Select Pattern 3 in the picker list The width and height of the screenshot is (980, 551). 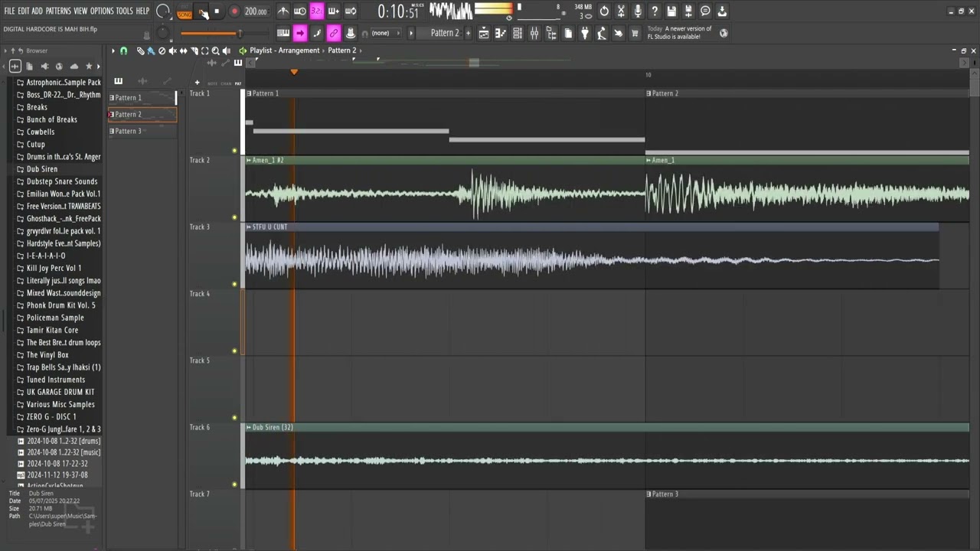pyautogui.click(x=142, y=131)
